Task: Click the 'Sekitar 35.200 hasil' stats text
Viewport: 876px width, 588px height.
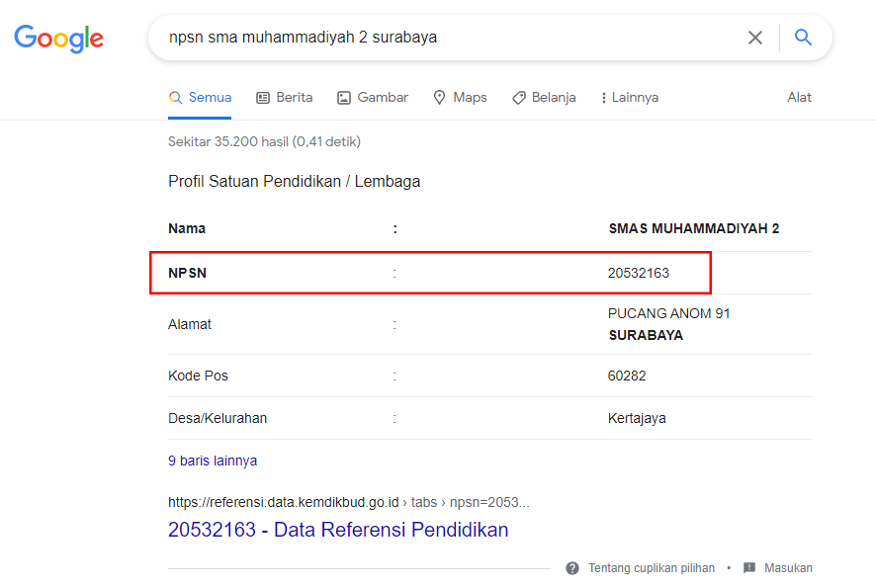Action: pyautogui.click(x=264, y=141)
